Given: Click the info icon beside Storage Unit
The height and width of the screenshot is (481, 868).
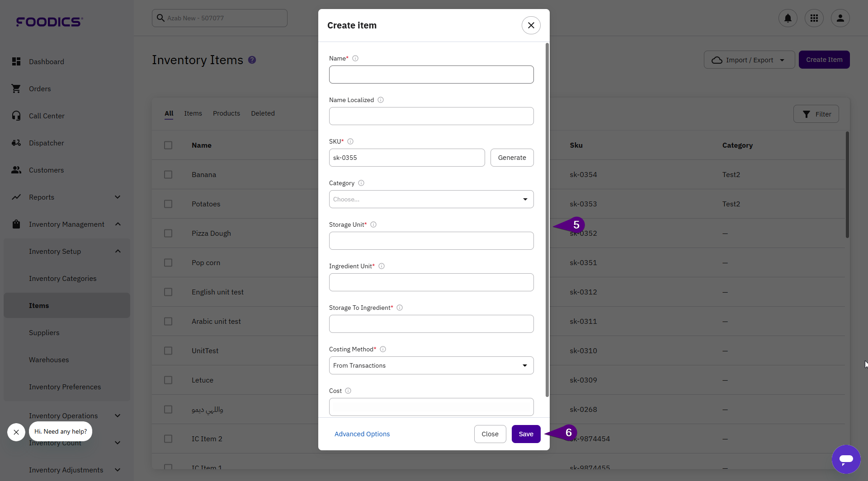Looking at the screenshot, I should click(373, 224).
